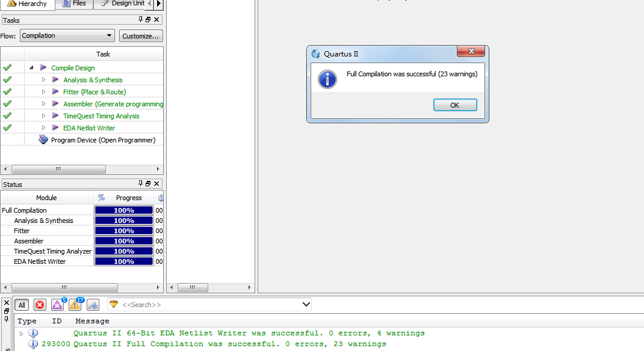Run Compile Design via play icon
The image size is (644, 351).
(43, 67)
